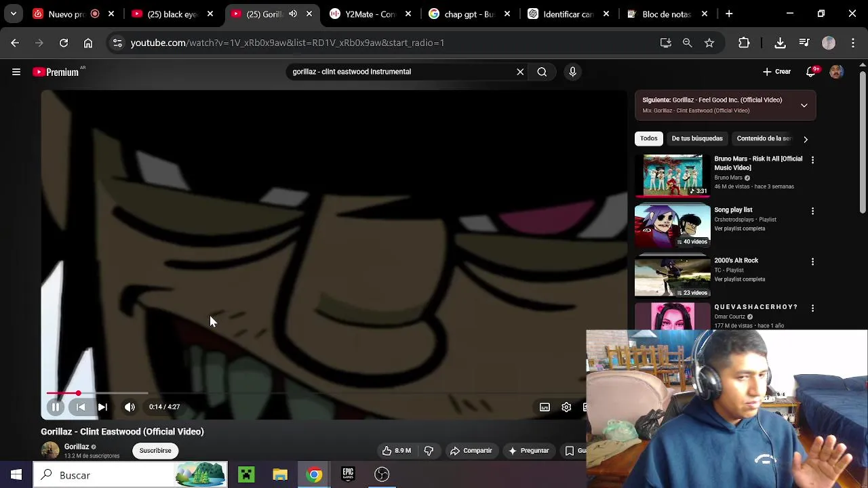The image size is (868, 488).
Task: Open the Gorillaz channel name link
Action: (77, 447)
